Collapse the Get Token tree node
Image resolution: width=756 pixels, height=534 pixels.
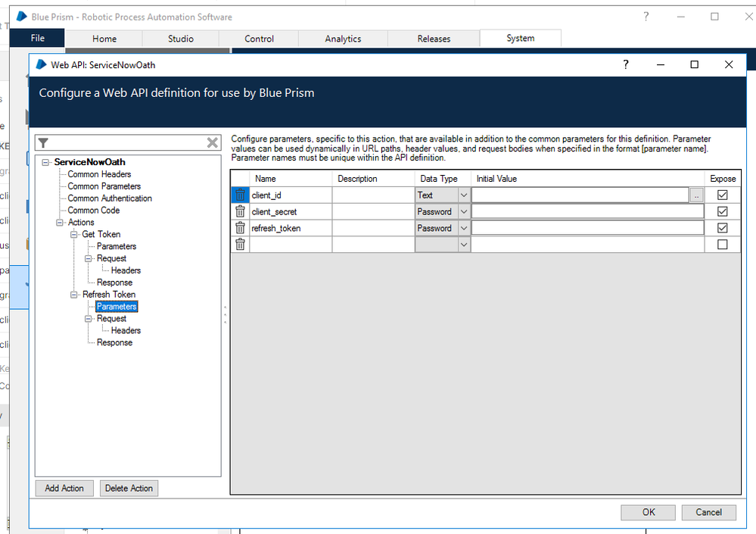pyautogui.click(x=74, y=235)
